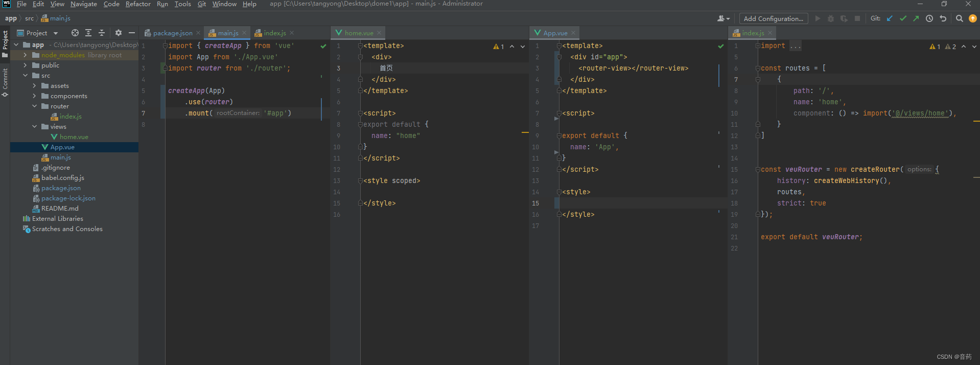This screenshot has height=365, width=980.
Task: Open the Help menu
Action: coord(249,4)
